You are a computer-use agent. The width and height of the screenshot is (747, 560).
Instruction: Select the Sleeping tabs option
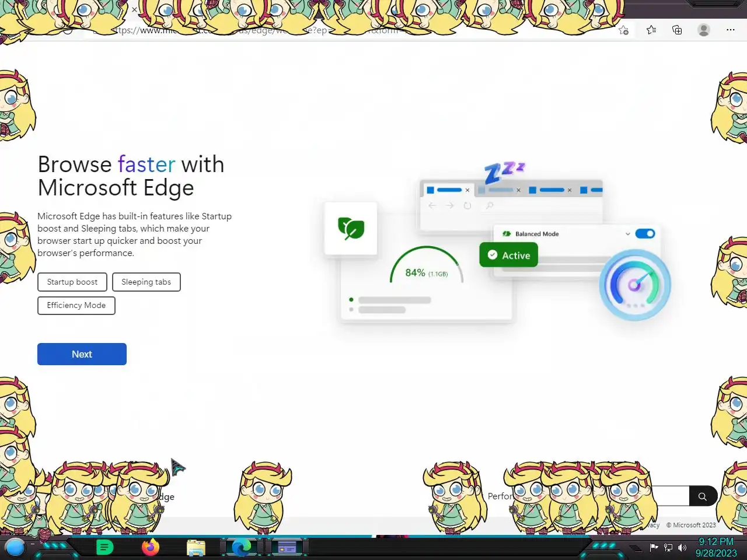point(146,282)
